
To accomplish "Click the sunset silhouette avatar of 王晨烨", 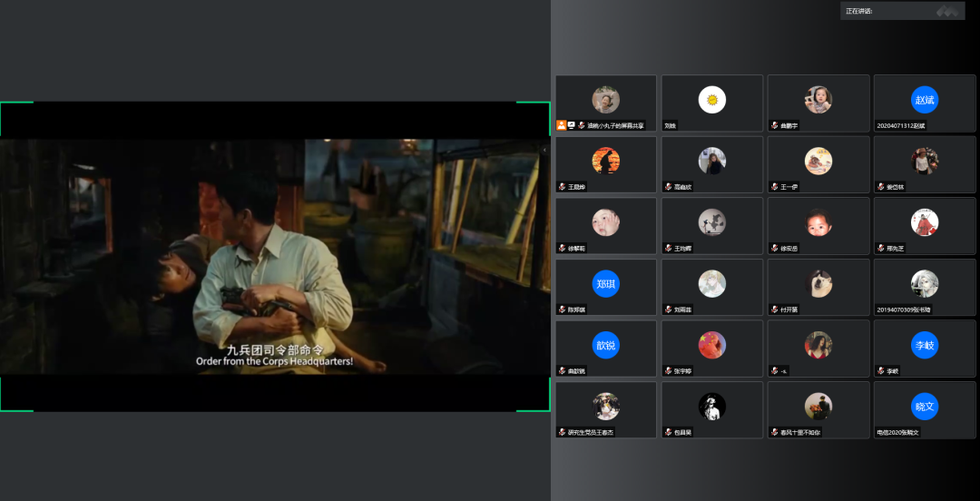I will [x=605, y=162].
